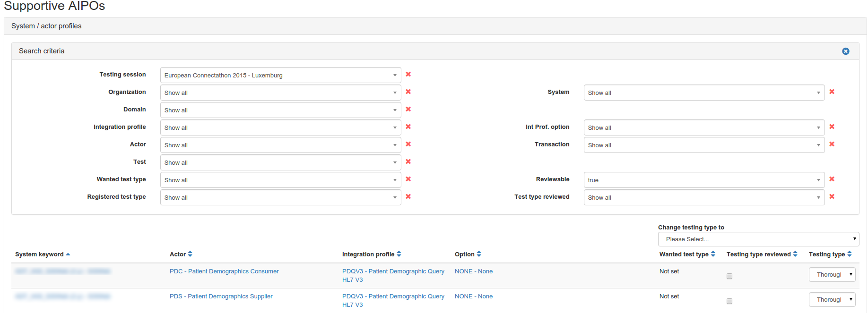The image size is (868, 313).
Task: Open Testing type dropdown in PDS row
Action: 832,300
